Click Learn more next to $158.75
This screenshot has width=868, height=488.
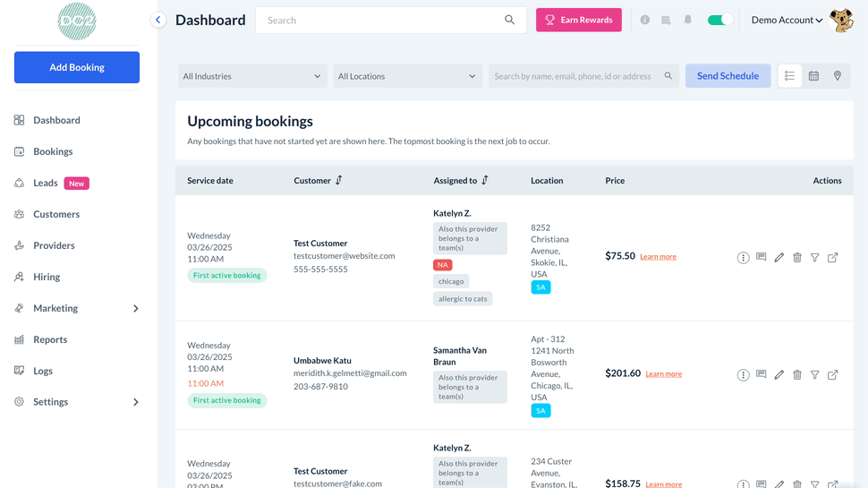pyautogui.click(x=663, y=484)
